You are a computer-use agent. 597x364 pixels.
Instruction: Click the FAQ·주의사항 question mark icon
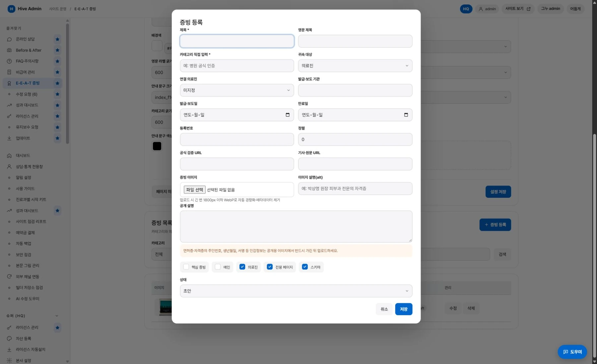pyautogui.click(x=9, y=61)
